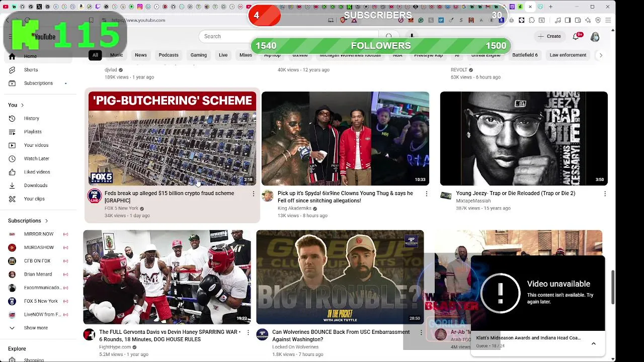Play the 6ix9ine Young Thug video thumbnail
This screenshot has width=644, height=362.
(x=345, y=138)
